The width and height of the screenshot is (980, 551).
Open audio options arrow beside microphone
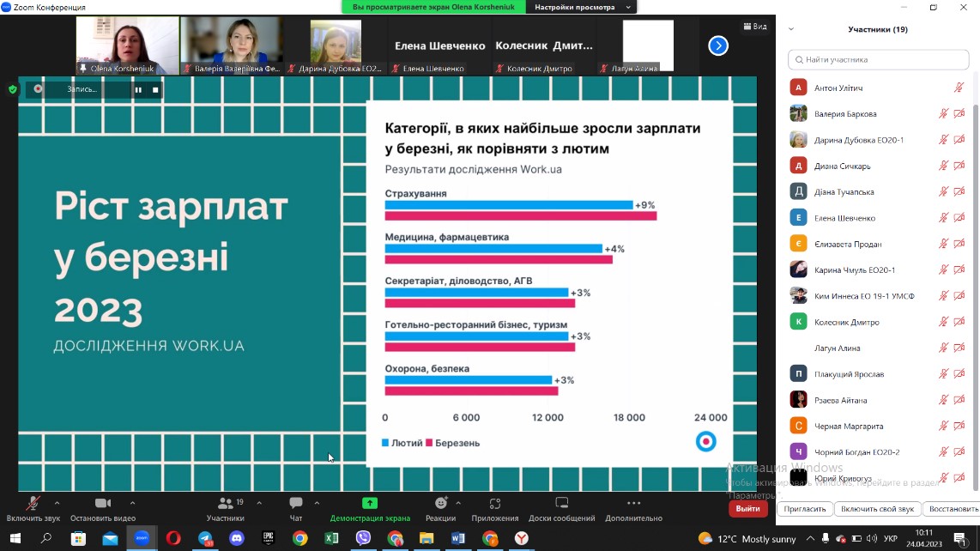point(57,503)
